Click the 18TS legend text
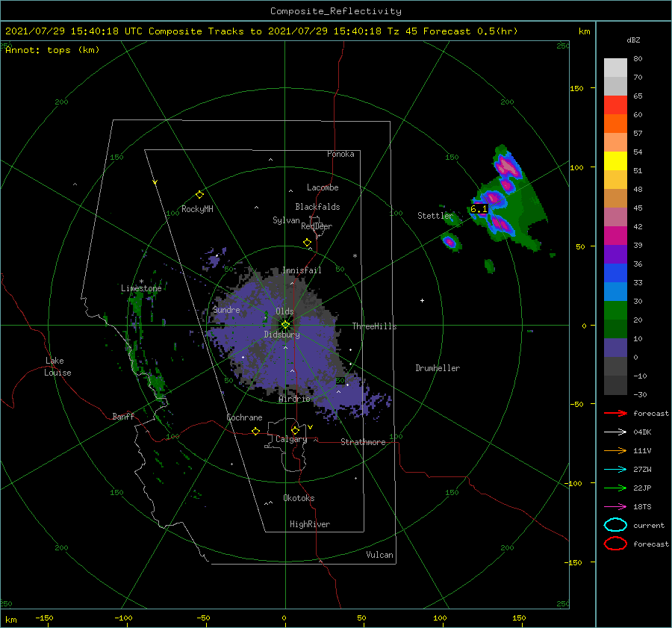Viewport: 672px width, 628px height. coord(642,507)
